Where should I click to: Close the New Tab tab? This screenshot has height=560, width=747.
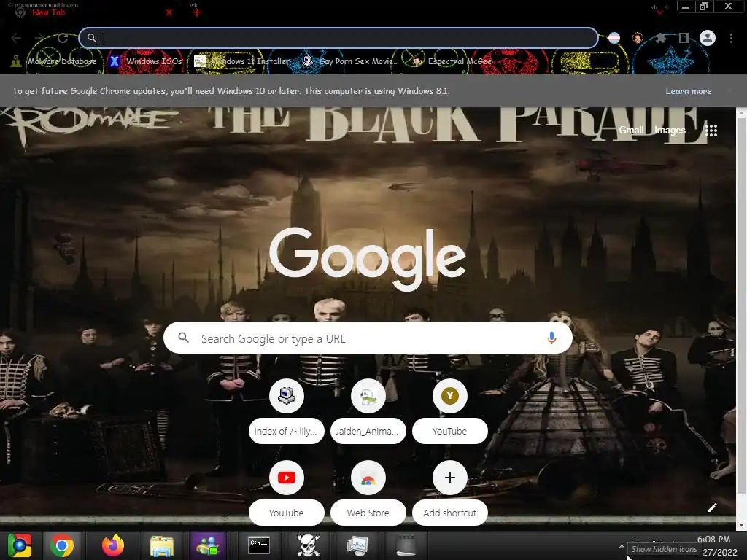169,12
